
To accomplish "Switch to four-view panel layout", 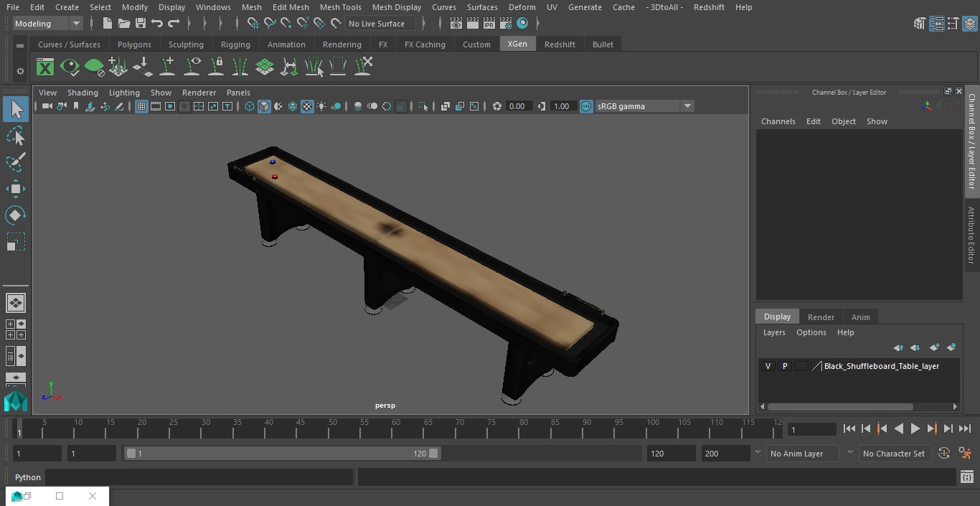I will coord(15,329).
